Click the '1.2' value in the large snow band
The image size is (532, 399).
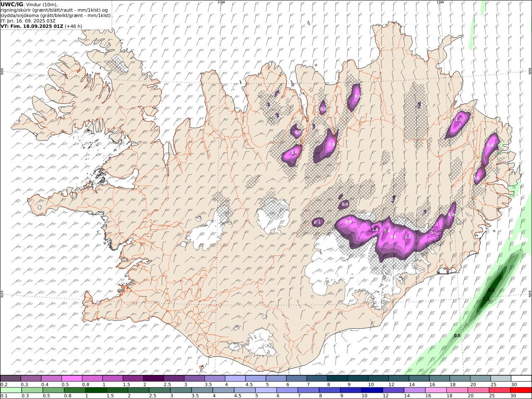pyautogui.click(x=408, y=236)
